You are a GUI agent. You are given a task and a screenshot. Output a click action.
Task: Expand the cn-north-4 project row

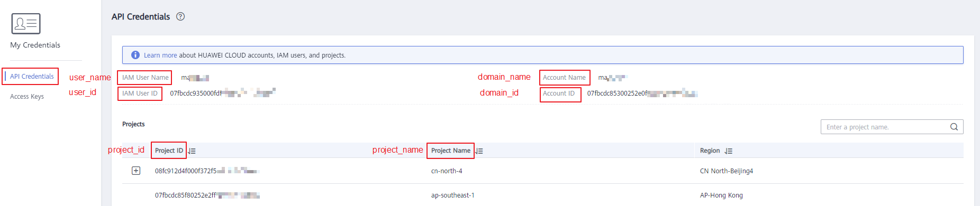[x=136, y=171]
